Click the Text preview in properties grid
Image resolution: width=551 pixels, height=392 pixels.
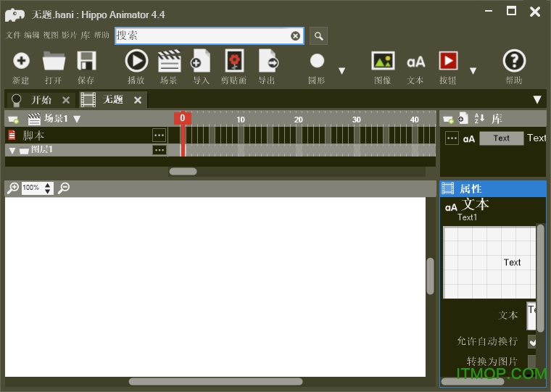[513, 262]
